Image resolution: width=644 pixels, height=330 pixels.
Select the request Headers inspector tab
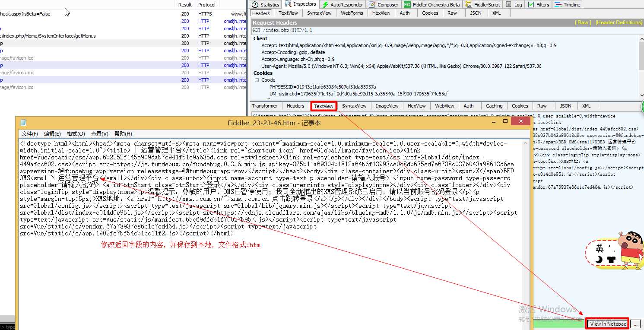261,13
